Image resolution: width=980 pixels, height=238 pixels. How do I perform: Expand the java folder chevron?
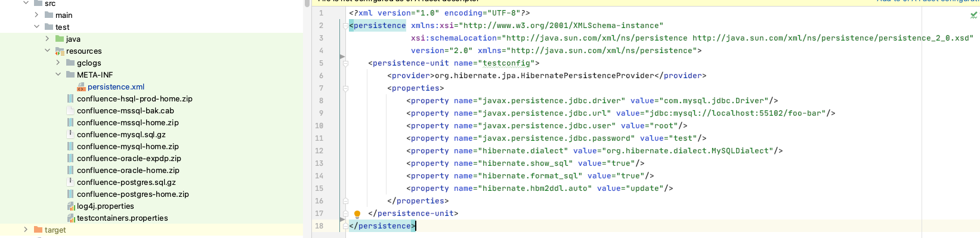point(48,39)
